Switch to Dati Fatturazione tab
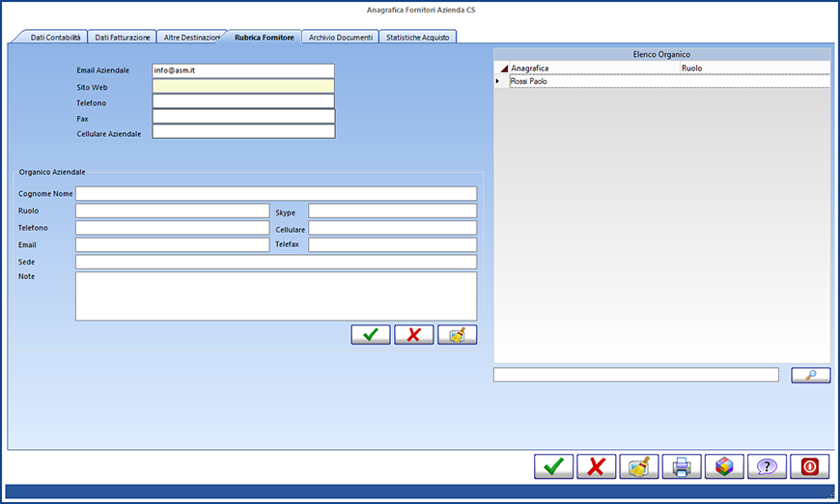840x504 pixels. pos(123,37)
